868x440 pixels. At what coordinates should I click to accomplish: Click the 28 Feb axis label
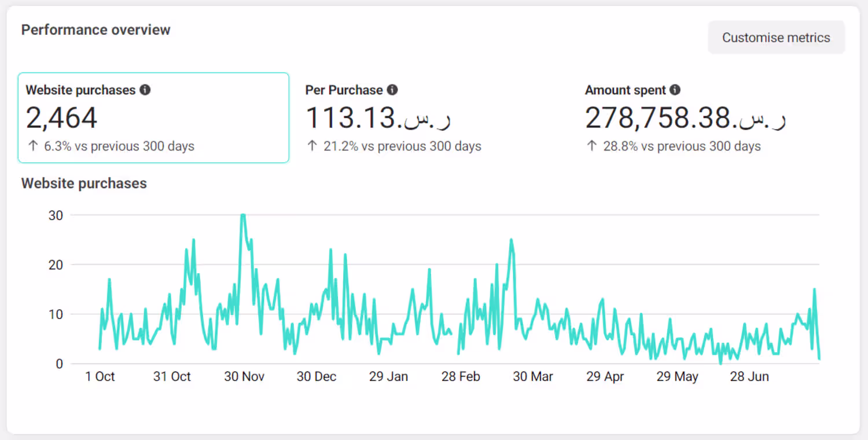click(461, 376)
